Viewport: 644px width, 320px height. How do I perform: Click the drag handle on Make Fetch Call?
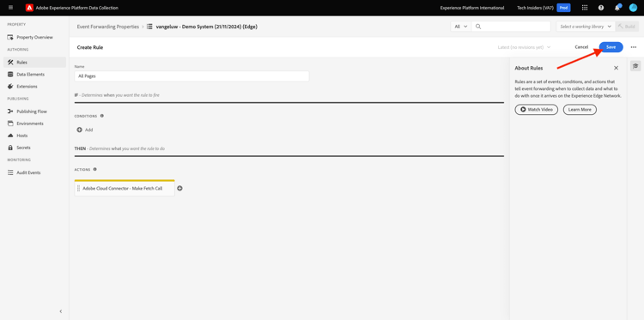(78, 188)
